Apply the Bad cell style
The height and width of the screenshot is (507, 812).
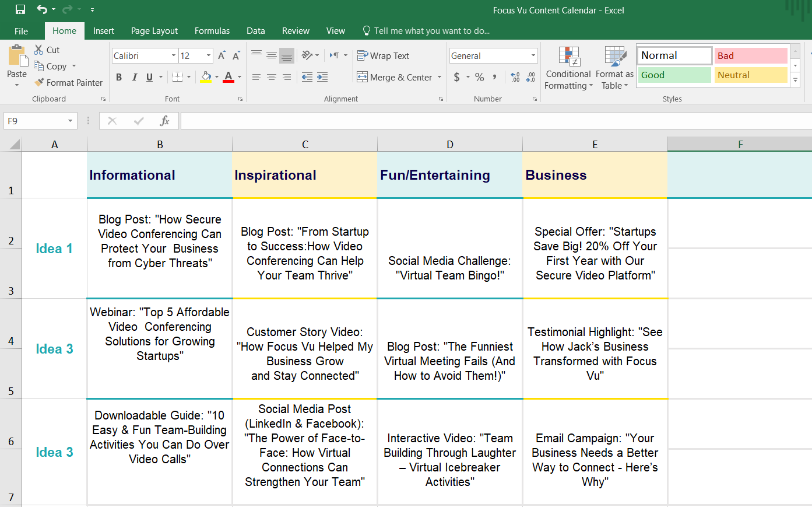point(751,55)
